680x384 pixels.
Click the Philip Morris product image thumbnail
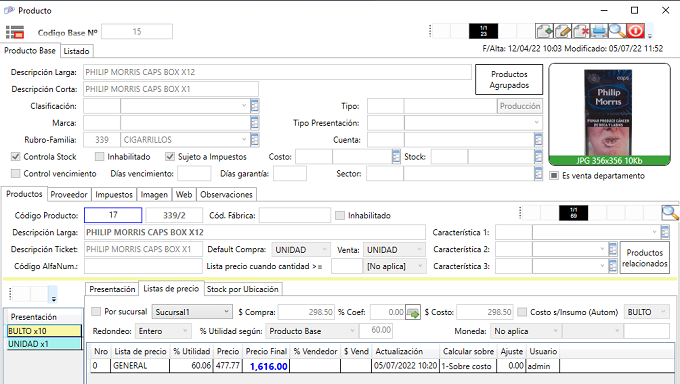(609, 114)
